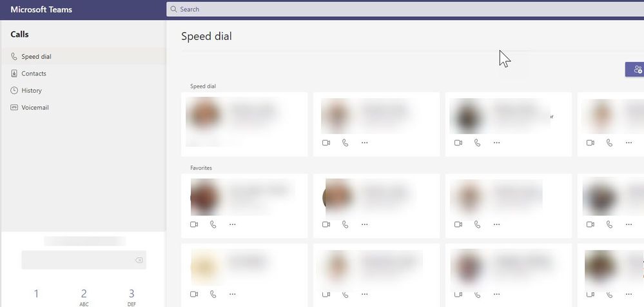Open more options on first Favorites card
The height and width of the screenshot is (307, 644).
[x=233, y=224]
